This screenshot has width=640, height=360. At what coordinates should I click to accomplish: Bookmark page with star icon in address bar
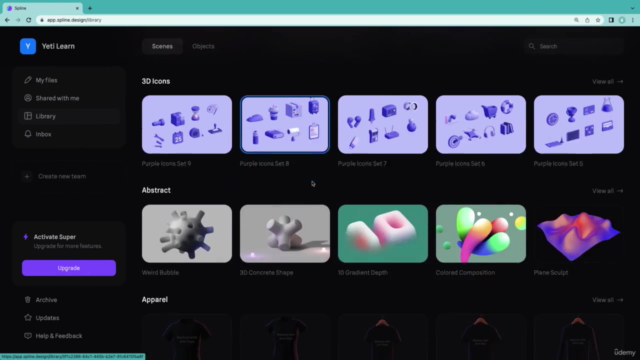coord(598,20)
